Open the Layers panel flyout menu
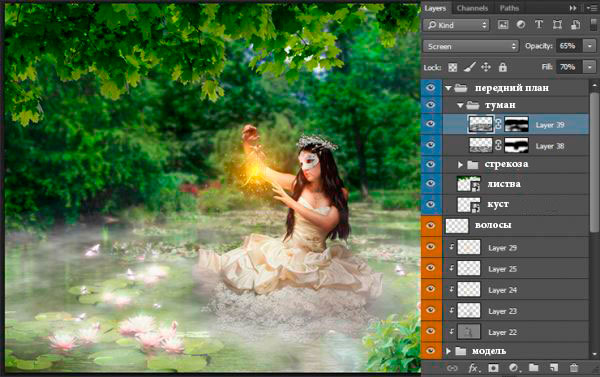Viewport: 600px width, 377px height. pyautogui.click(x=592, y=8)
